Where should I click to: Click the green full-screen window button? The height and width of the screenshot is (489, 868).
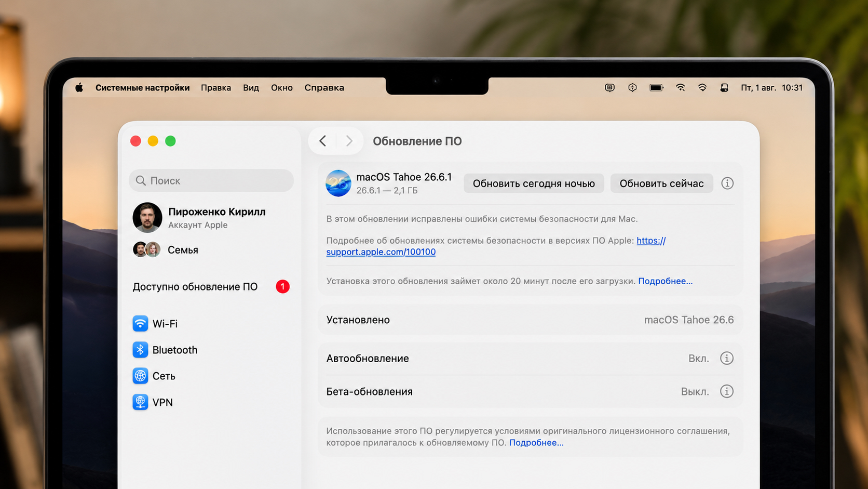point(170,141)
